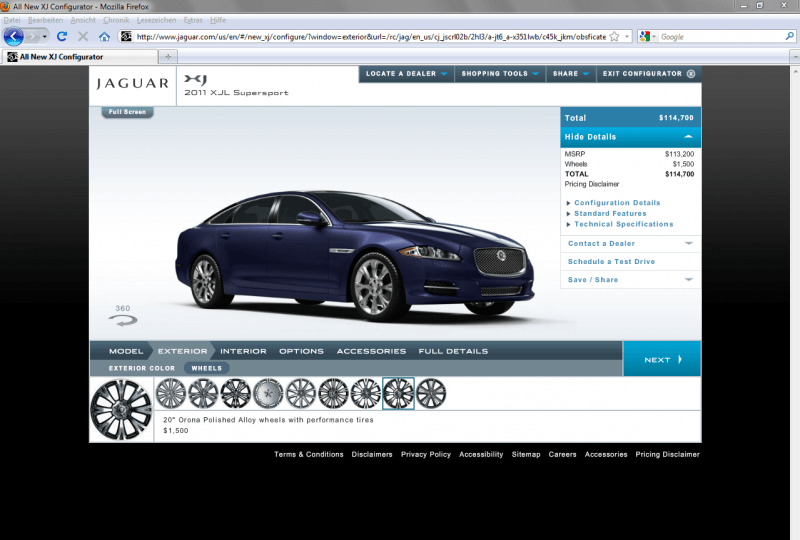Expand Technical Specifications
800x540 pixels.
(623, 224)
